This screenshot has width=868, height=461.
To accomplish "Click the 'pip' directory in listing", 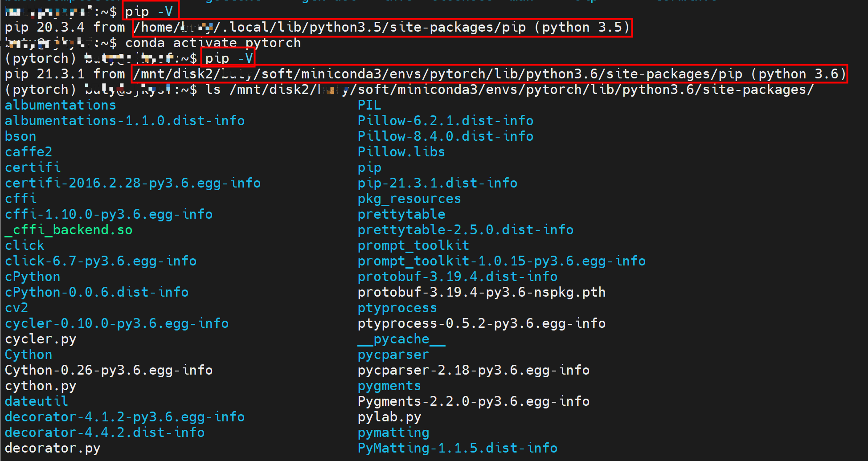I will pos(369,167).
